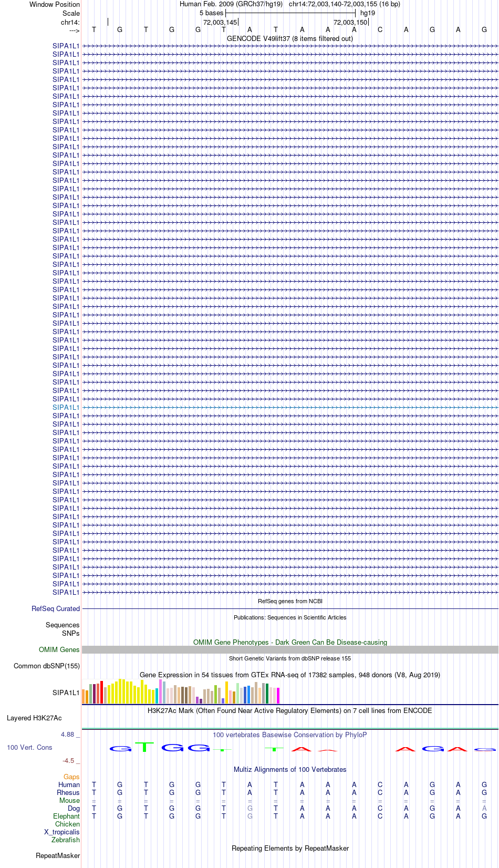Click the Sequences track label
This screenshot has height=868, width=499.
pyautogui.click(x=63, y=625)
